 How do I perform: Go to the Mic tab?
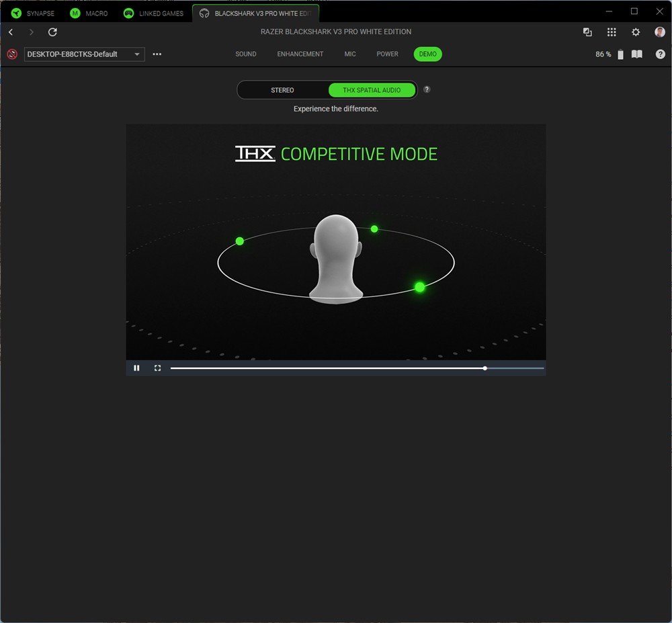pos(350,54)
